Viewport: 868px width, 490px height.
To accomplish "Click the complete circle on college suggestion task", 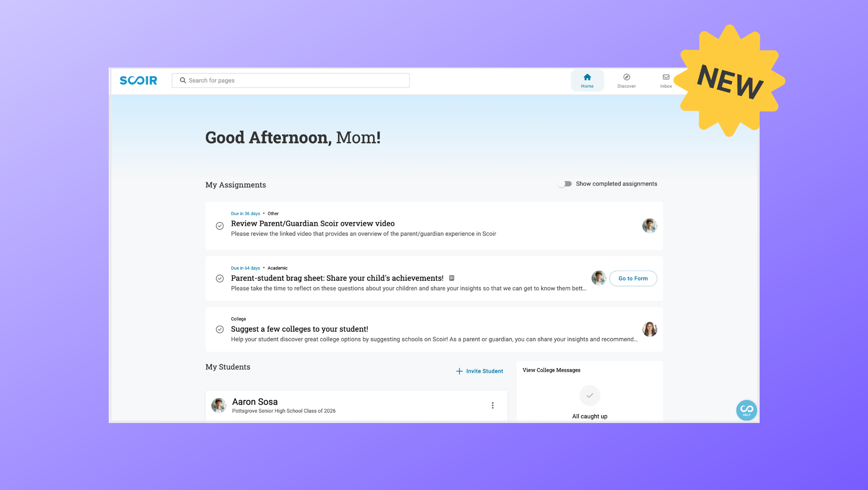I will pyautogui.click(x=219, y=329).
